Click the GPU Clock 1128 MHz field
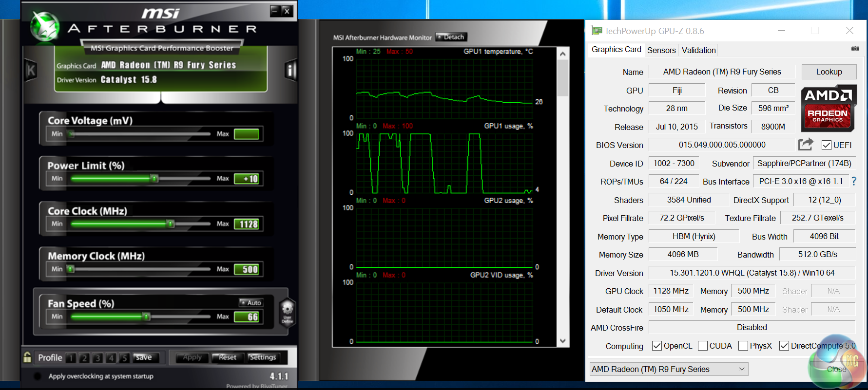The height and width of the screenshot is (390, 868). point(671,291)
